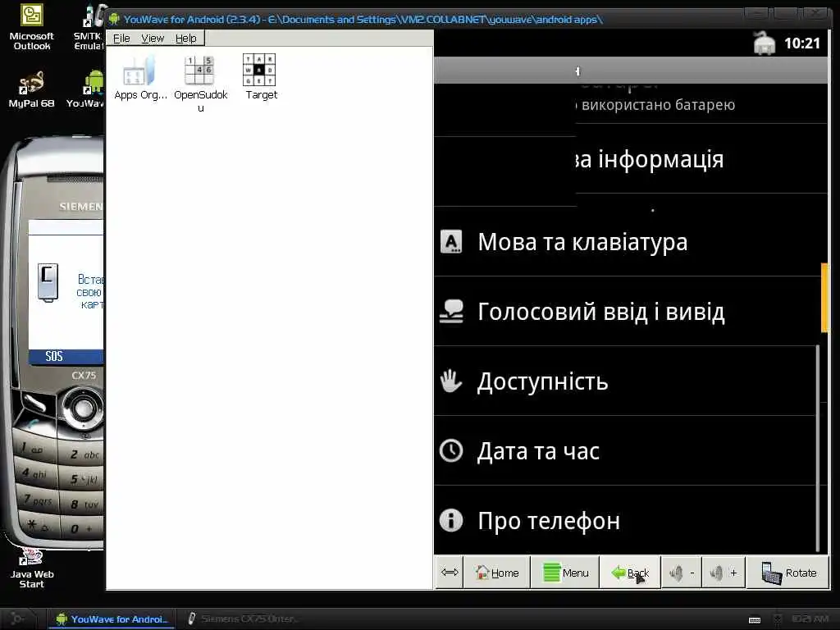Viewport: 840px width, 630px height.
Task: Click the Rotate button in emulator toolbar
Action: tap(788, 573)
